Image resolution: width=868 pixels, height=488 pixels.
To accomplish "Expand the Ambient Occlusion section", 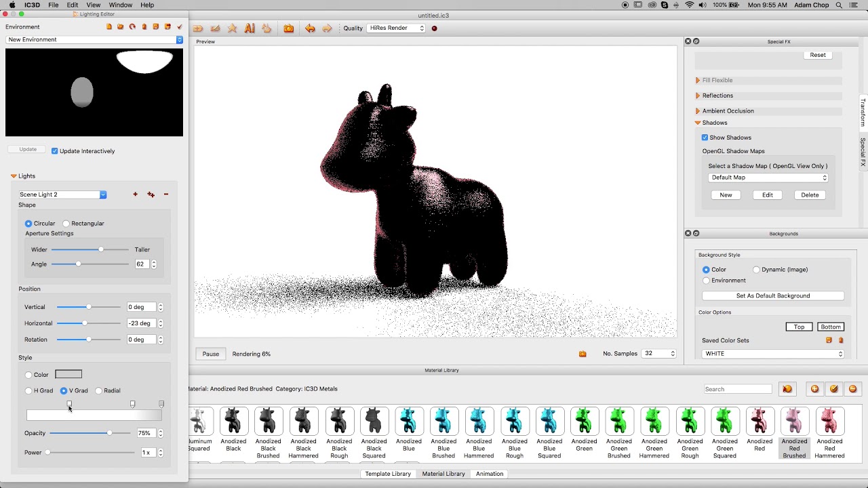I will point(698,111).
